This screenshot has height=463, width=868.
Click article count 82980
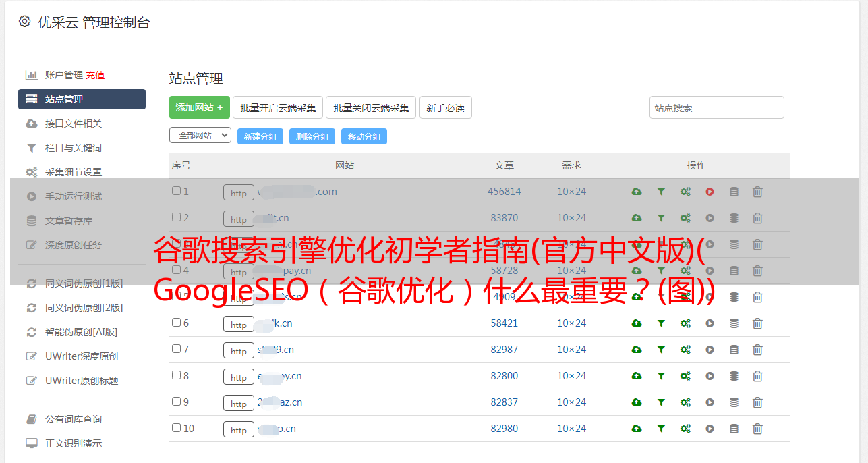504,429
